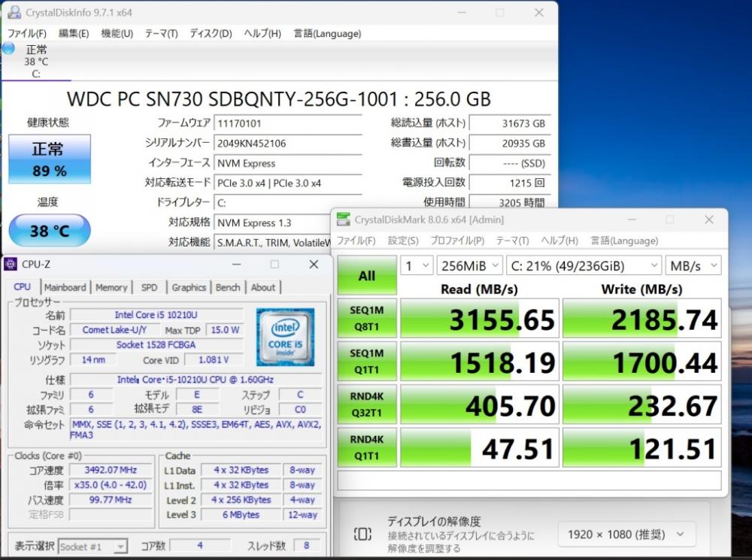This screenshot has width=752, height=560.
Task: Open ヘルプ(H) menu in CrystalDiskInfo
Action: tap(262, 34)
